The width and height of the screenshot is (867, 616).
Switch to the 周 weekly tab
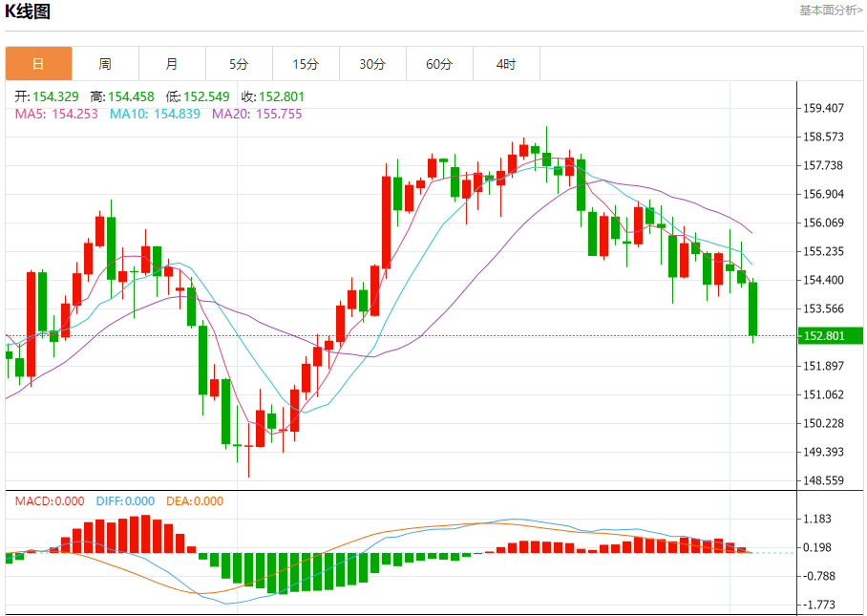tap(105, 64)
